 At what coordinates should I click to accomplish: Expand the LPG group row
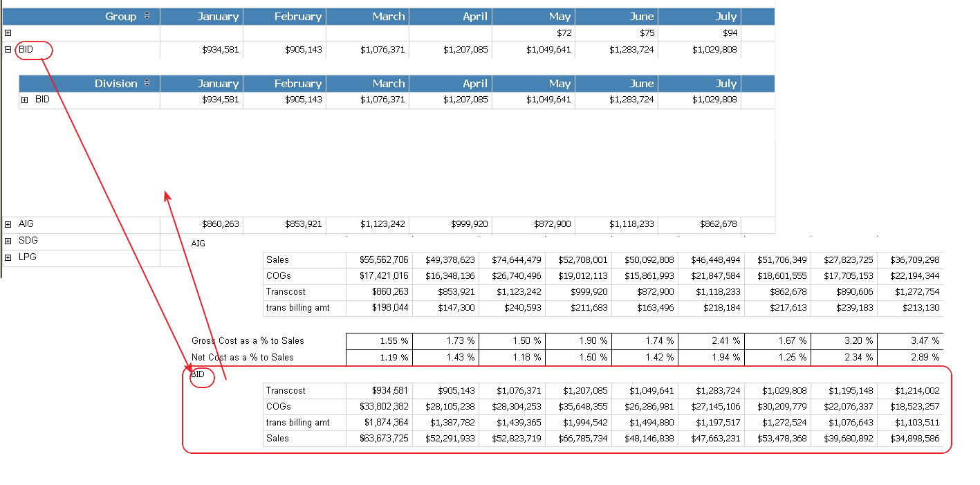tap(8, 257)
